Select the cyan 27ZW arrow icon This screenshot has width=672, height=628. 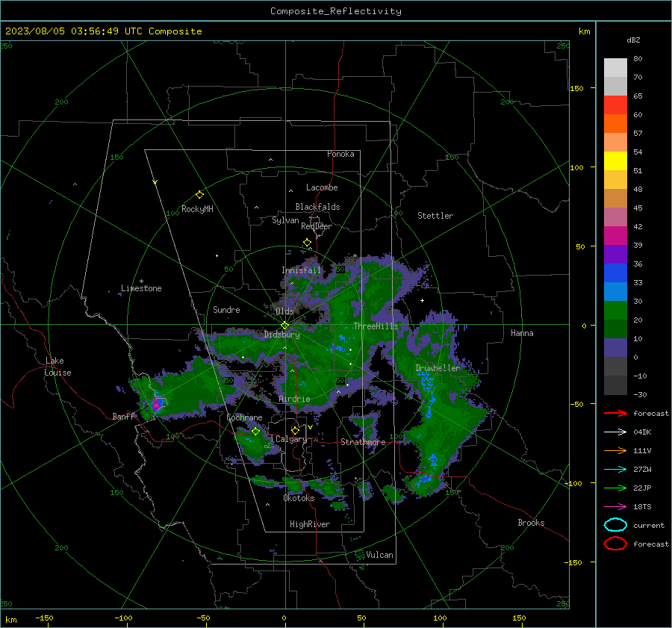pyautogui.click(x=615, y=470)
